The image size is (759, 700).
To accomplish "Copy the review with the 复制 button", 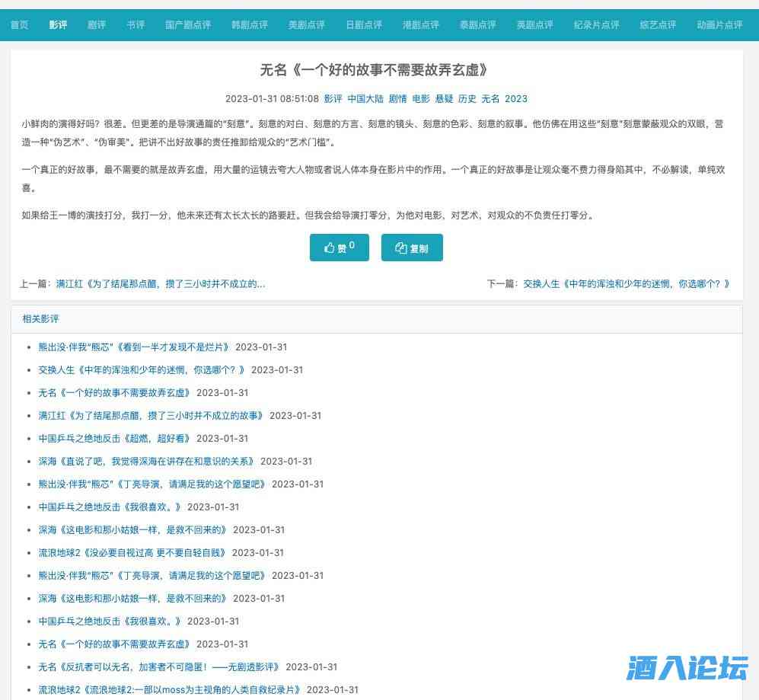I will coord(412,248).
